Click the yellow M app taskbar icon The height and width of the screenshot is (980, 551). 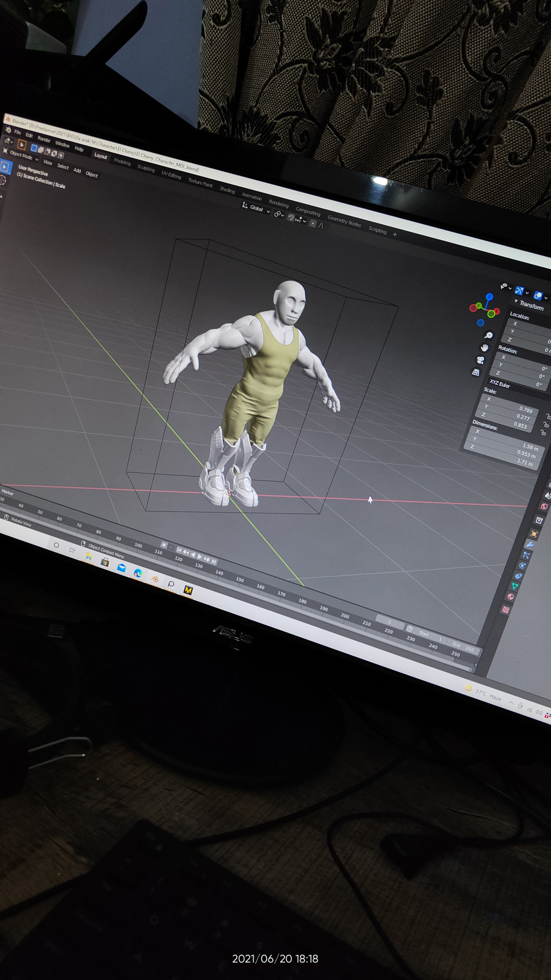point(188,590)
